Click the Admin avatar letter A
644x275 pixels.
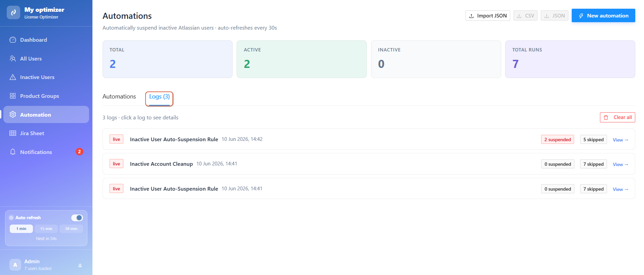(15, 265)
